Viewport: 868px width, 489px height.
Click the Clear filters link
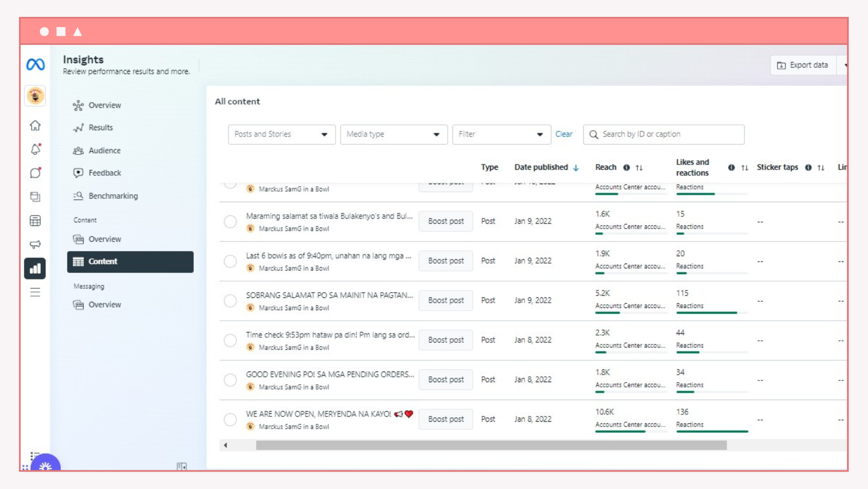(564, 134)
